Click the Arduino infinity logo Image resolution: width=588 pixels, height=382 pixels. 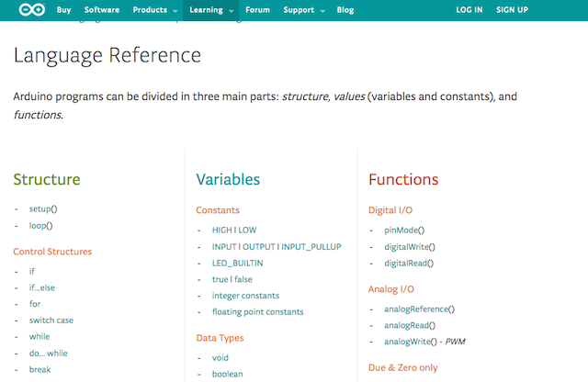pyautogui.click(x=32, y=10)
